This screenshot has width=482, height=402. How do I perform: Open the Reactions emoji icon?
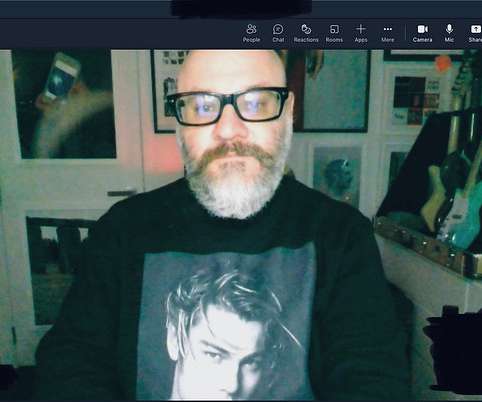tap(306, 29)
